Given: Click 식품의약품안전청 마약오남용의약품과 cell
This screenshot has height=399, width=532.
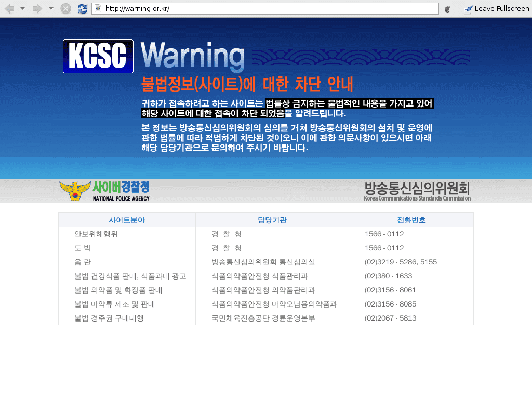Looking at the screenshot, I should point(272,304).
